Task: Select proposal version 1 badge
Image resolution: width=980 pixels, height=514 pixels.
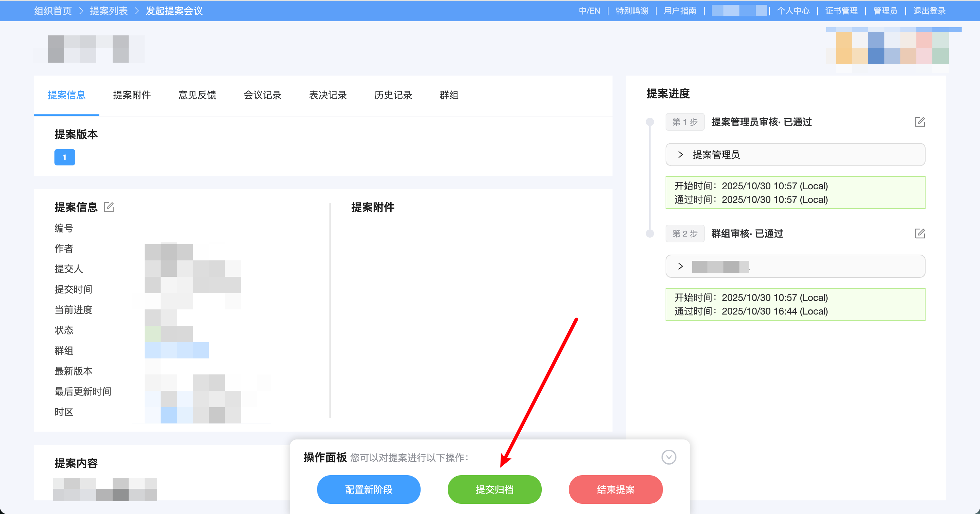Action: (64, 157)
